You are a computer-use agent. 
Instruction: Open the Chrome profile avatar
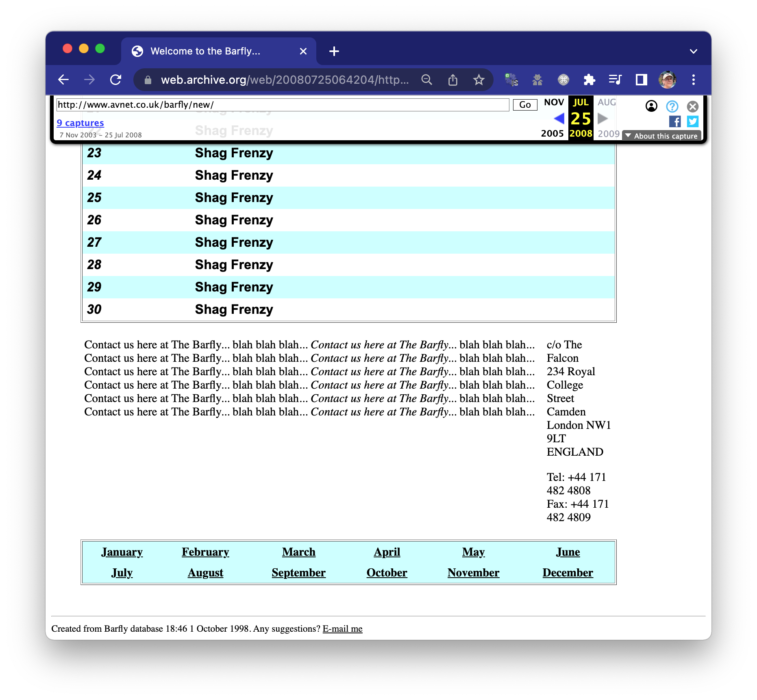click(x=667, y=80)
